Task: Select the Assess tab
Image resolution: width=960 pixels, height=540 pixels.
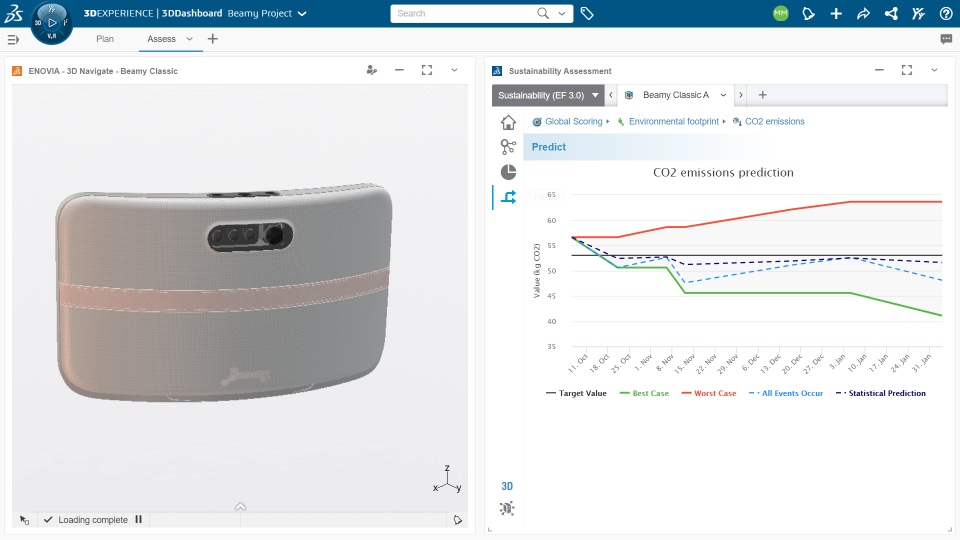Action: coord(161,39)
